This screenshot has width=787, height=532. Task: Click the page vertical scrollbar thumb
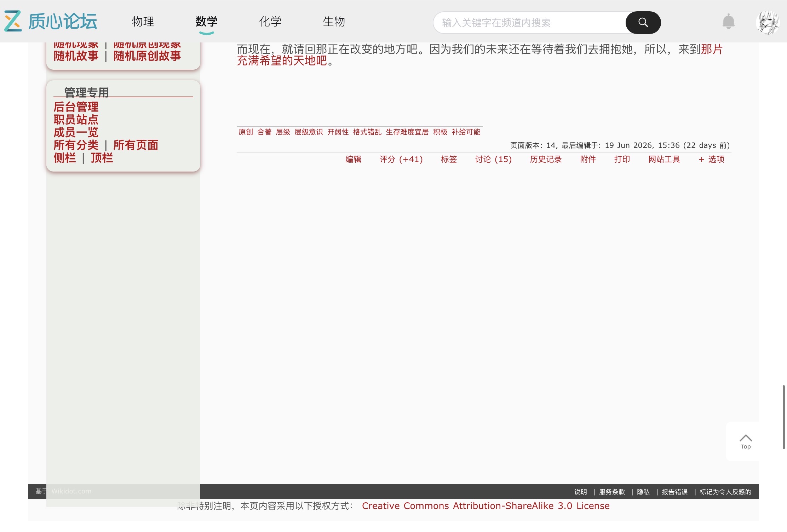783,417
